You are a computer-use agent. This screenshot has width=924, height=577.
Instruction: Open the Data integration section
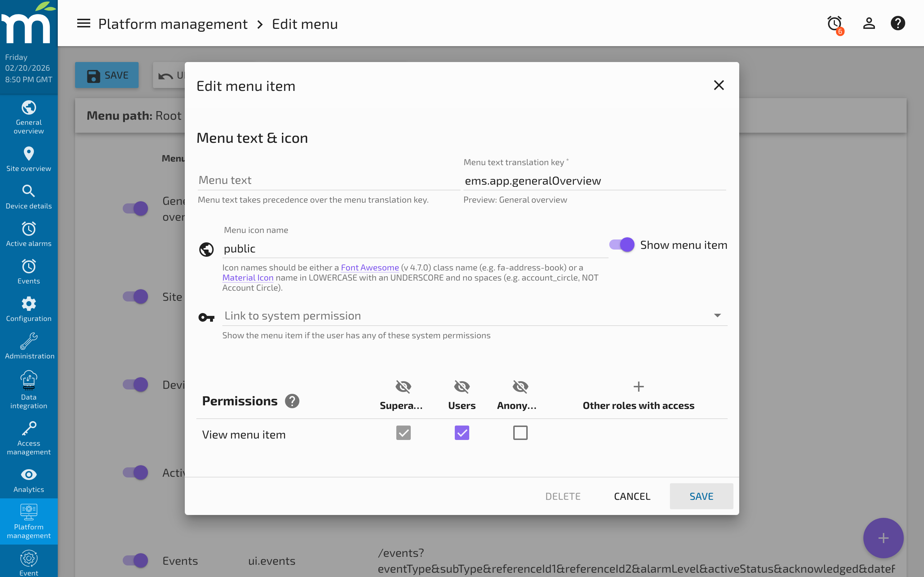[x=29, y=390]
